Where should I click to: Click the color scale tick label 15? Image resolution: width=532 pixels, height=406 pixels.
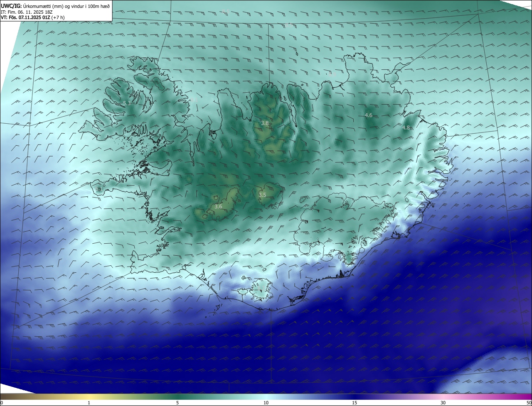[355, 403]
